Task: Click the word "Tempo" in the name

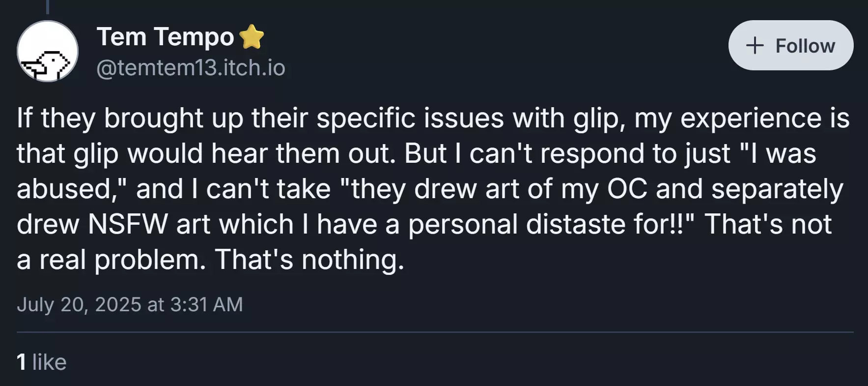Action: coord(194,38)
